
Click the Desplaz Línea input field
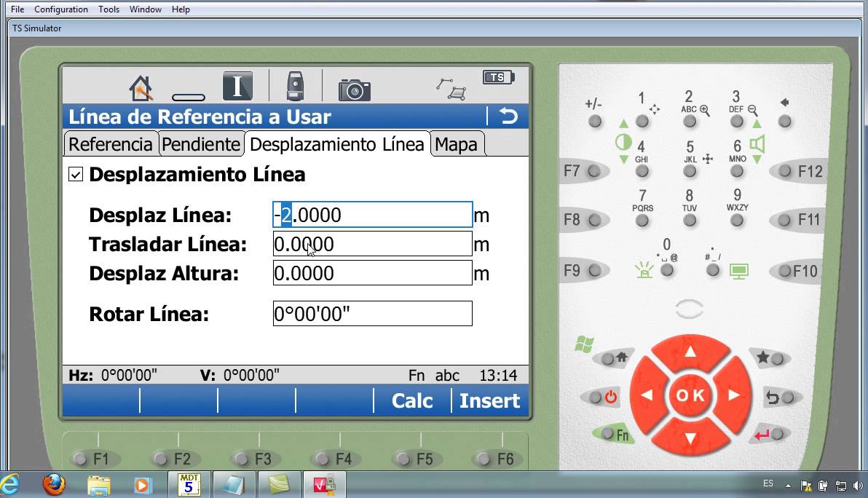point(373,215)
